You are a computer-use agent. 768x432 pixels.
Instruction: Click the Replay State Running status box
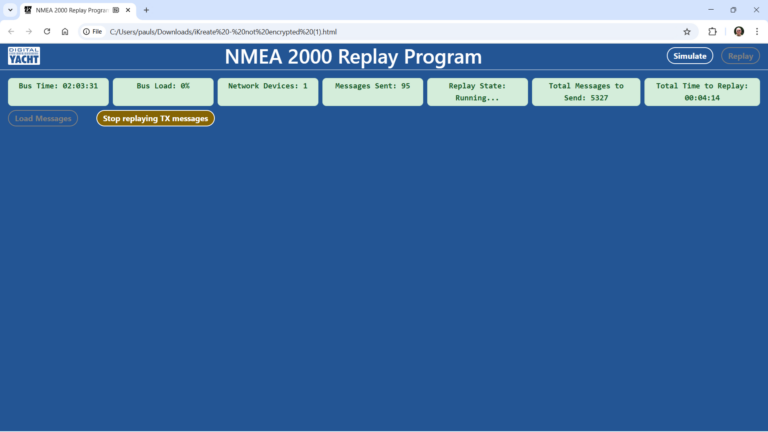[477, 92]
